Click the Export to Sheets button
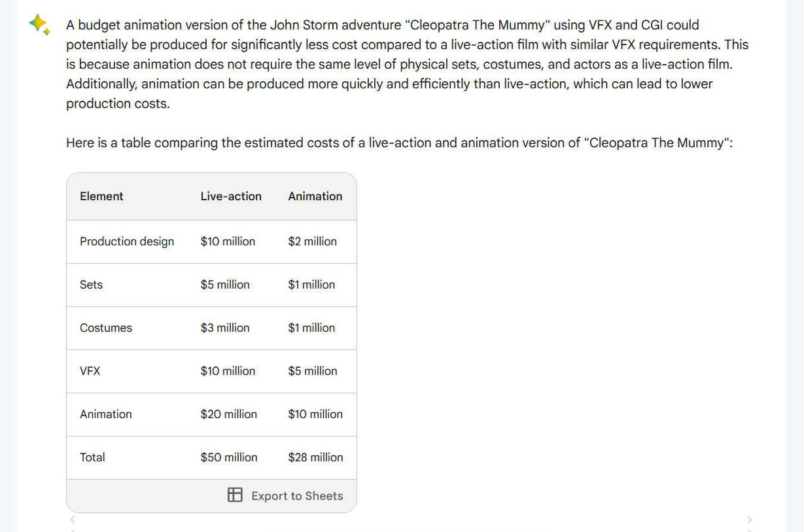Image resolution: width=804 pixels, height=532 pixels. click(x=297, y=495)
